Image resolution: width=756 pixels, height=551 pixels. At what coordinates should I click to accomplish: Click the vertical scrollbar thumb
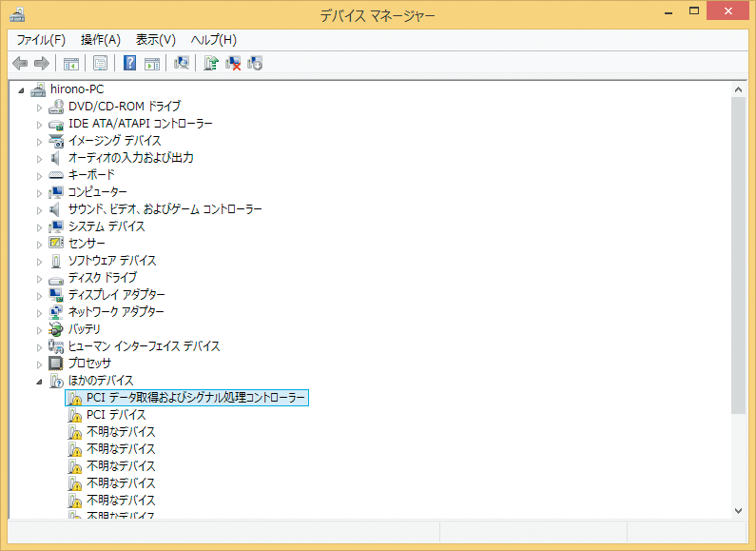738,255
